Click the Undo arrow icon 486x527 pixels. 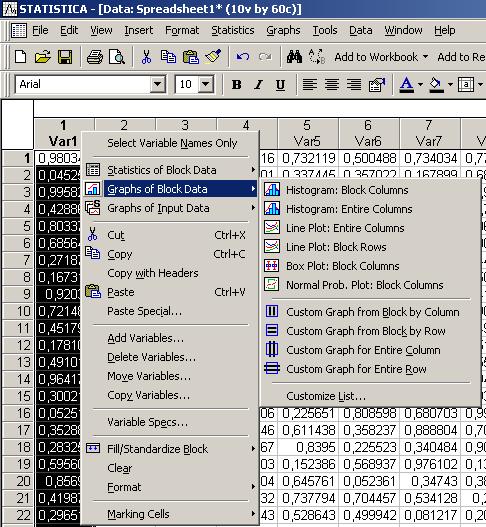pos(243,57)
